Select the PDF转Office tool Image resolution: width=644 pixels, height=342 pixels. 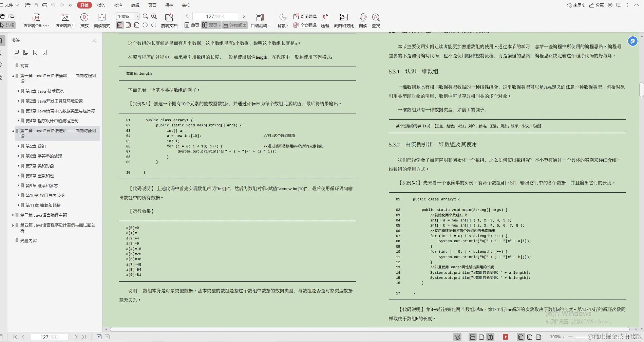pyautogui.click(x=36, y=20)
